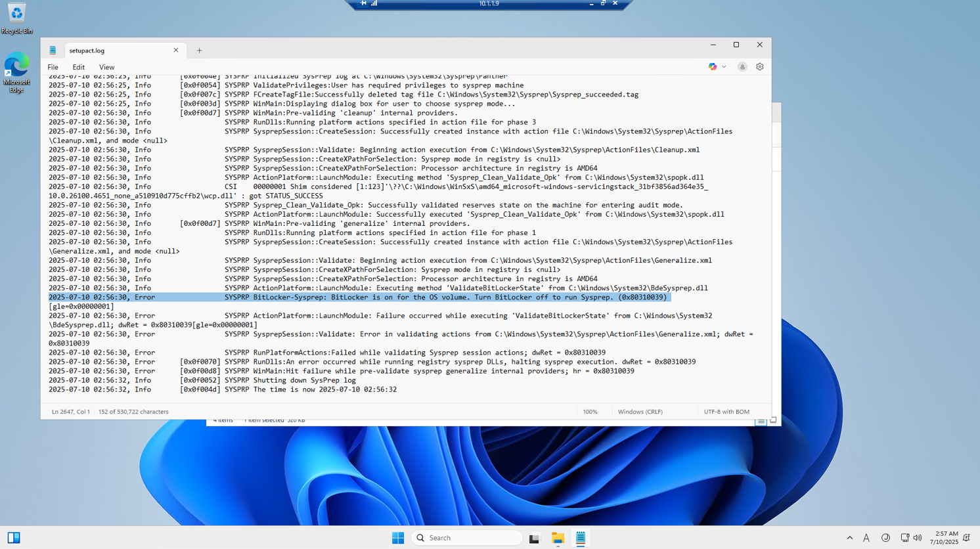Add a new tab with the plus button
980x549 pixels.
(199, 50)
